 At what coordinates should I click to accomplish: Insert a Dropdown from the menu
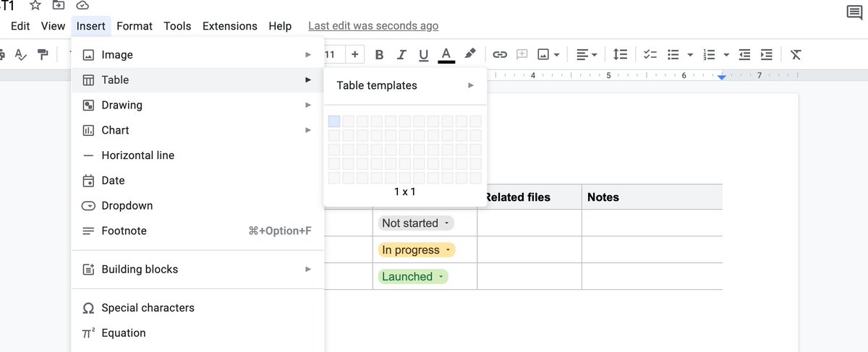click(x=197, y=206)
